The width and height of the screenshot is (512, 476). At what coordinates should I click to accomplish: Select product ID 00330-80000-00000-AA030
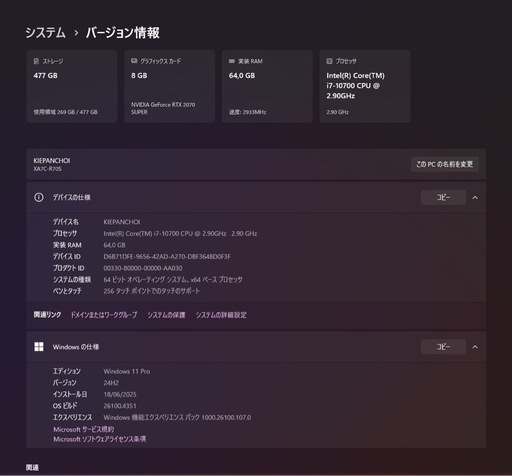143,268
